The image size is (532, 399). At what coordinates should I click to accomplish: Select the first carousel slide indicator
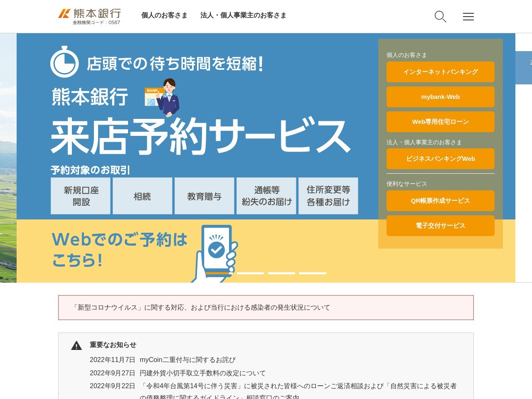[219, 273]
